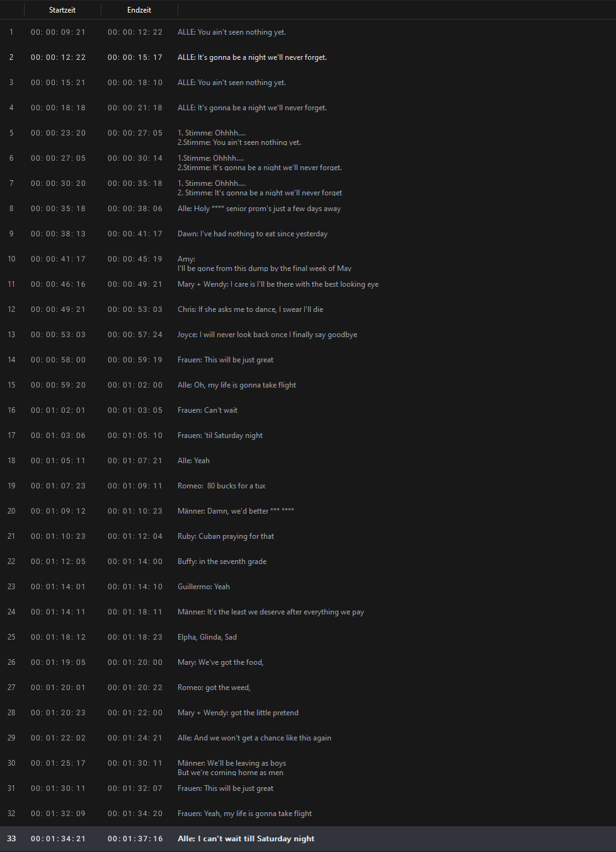Select bold row 33 'I can't wait till Saturday night'
This screenshot has height=852, width=616.
click(308, 839)
